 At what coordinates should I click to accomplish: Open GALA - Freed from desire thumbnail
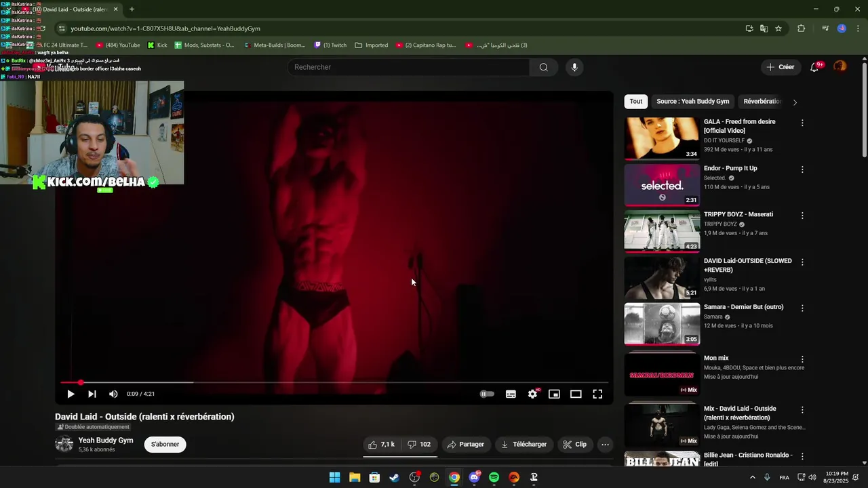(x=662, y=138)
